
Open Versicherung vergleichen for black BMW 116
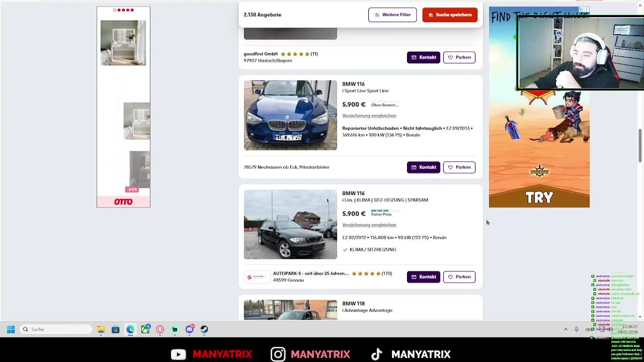tap(369, 225)
